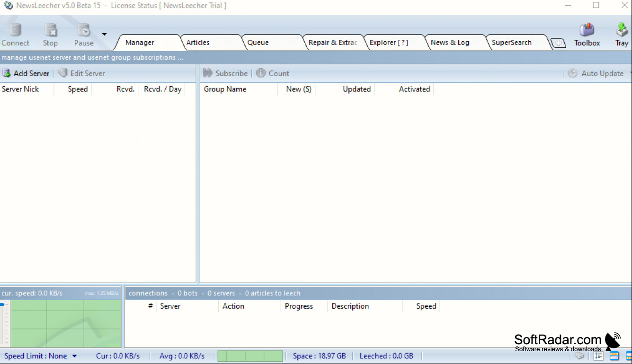Open the Repair & Extract tab
The image size is (632, 364).
pos(333,43)
